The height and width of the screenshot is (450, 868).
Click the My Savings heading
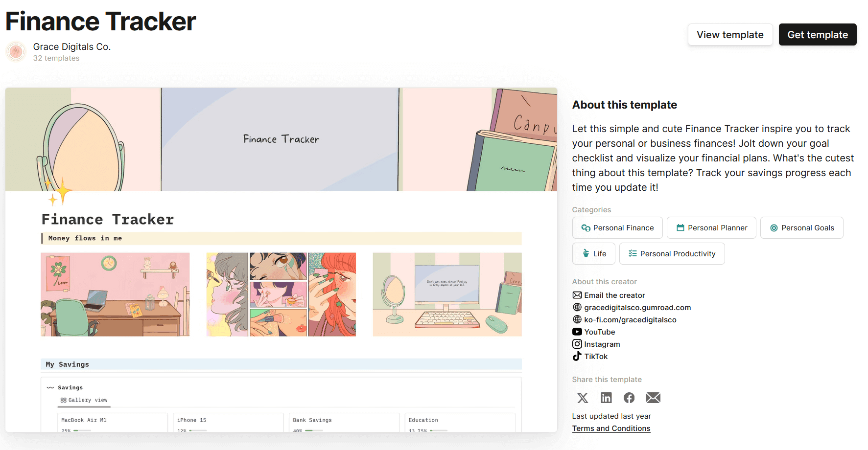[68, 364]
